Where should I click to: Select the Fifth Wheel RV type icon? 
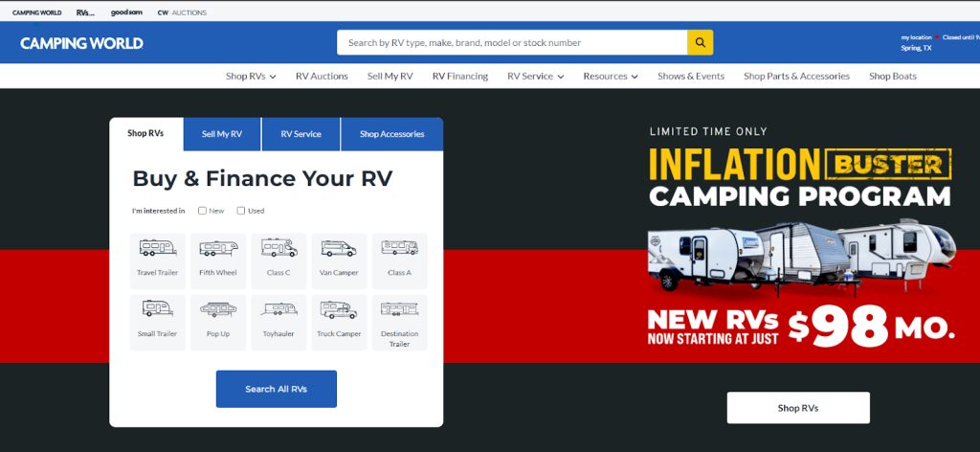(x=218, y=260)
